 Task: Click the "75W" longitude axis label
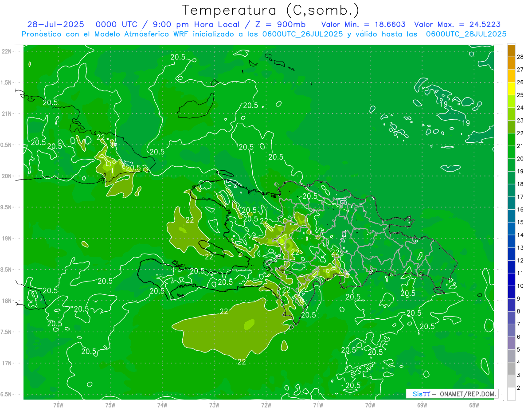coord(110,405)
